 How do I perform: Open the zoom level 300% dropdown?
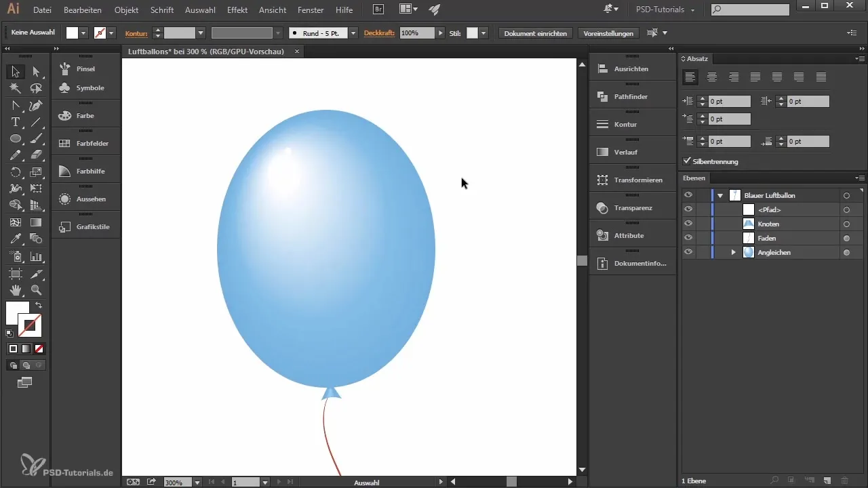coord(197,483)
